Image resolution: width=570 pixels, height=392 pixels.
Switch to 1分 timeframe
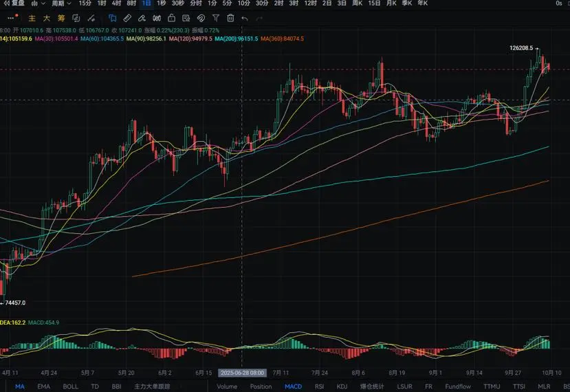click(212, 3)
